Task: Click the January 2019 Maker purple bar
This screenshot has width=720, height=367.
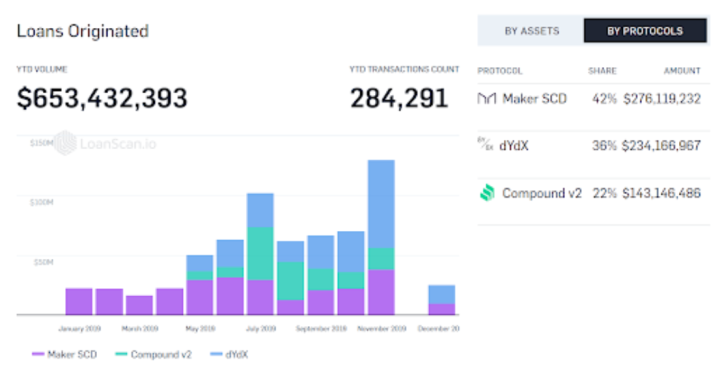Action: pyautogui.click(x=79, y=301)
